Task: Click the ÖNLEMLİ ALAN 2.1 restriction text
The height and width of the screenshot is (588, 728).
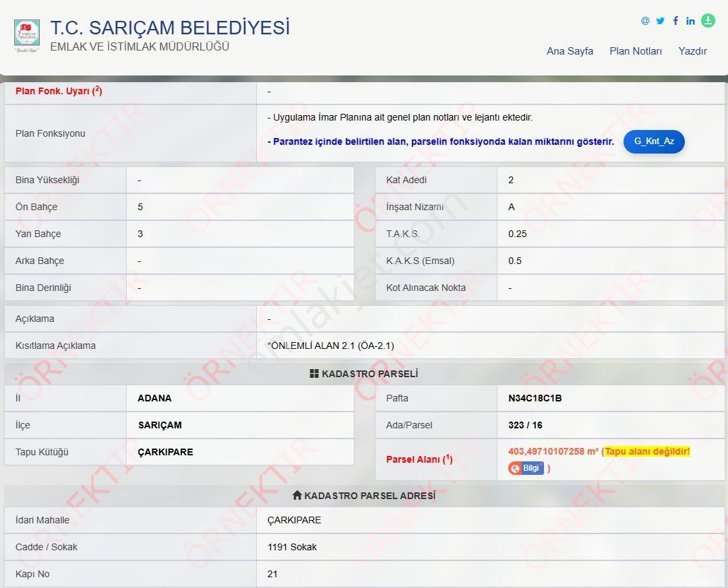Action: (x=330, y=346)
